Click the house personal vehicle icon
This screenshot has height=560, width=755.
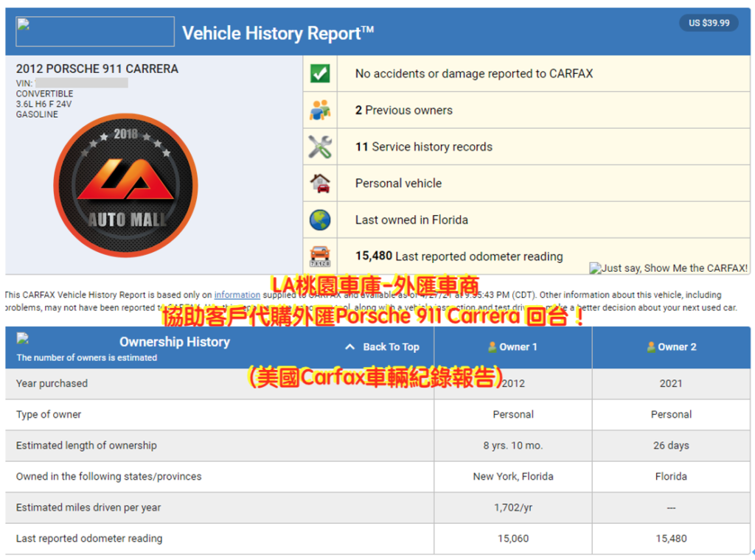point(320,183)
